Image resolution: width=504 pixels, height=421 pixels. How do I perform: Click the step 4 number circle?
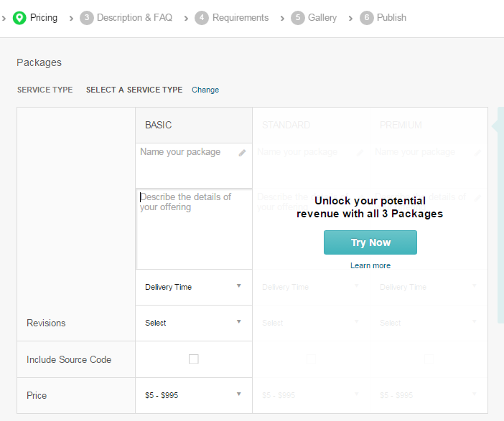point(202,18)
